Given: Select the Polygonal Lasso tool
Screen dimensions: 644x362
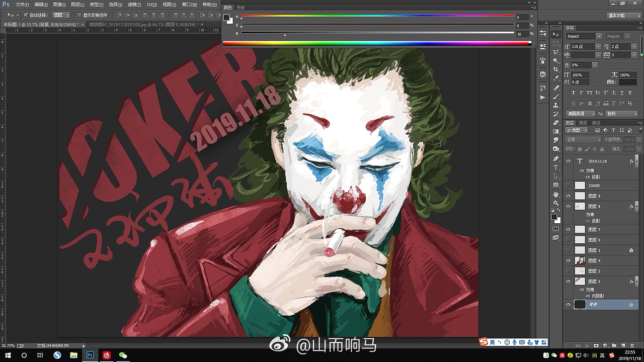Looking at the screenshot, I should [x=555, y=52].
